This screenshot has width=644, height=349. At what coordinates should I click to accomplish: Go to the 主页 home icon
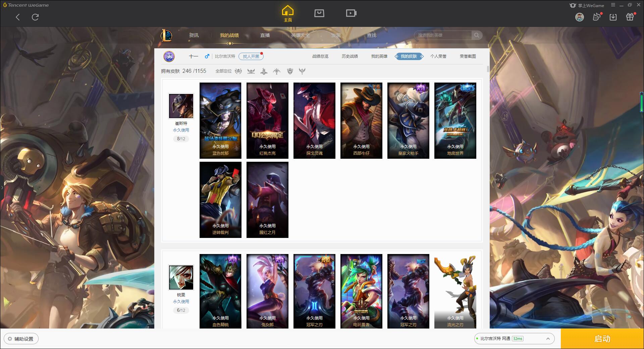288,14
